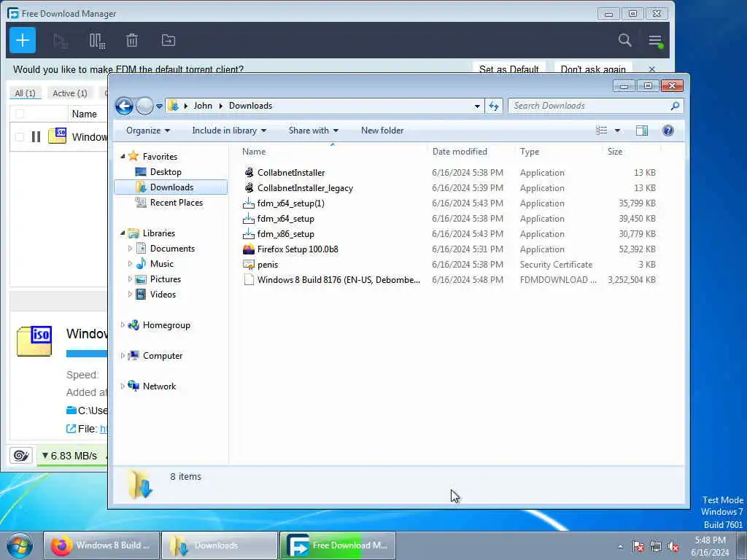Viewport: 747px width, 560px height.
Task: Click the muted volume tray icon
Action: pos(673,546)
